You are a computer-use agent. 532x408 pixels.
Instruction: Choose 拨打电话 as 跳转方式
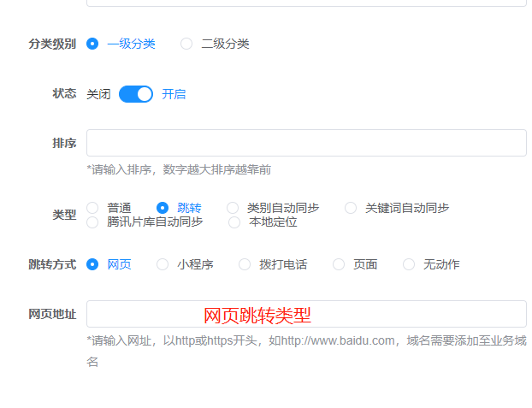point(245,264)
